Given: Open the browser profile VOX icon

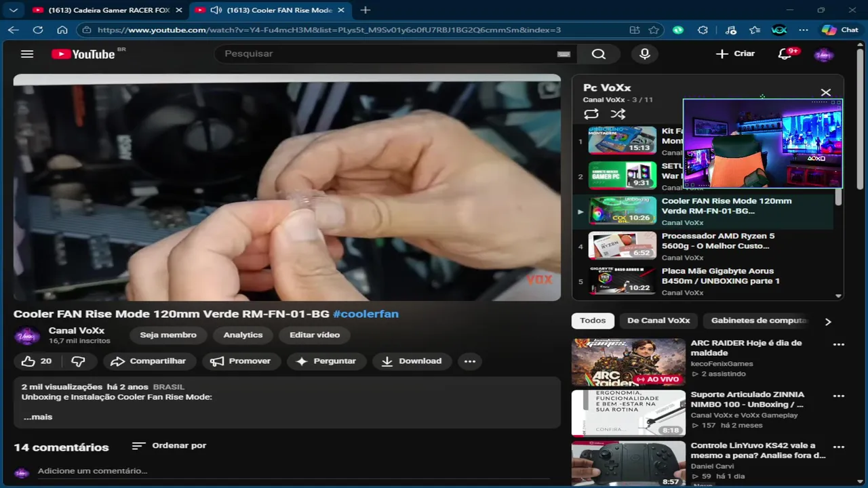Looking at the screenshot, I should [x=779, y=30].
